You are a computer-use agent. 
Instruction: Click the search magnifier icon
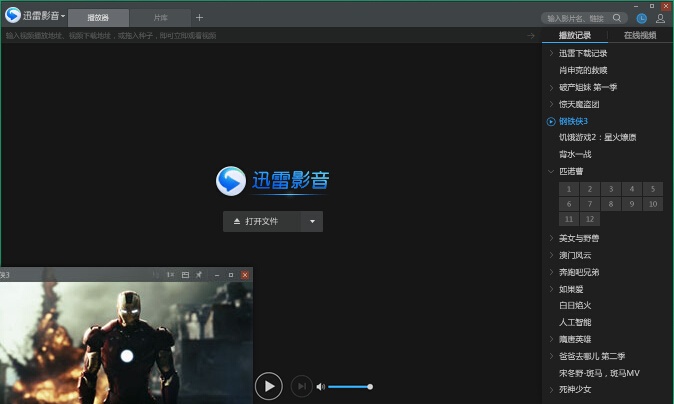pyautogui.click(x=617, y=18)
